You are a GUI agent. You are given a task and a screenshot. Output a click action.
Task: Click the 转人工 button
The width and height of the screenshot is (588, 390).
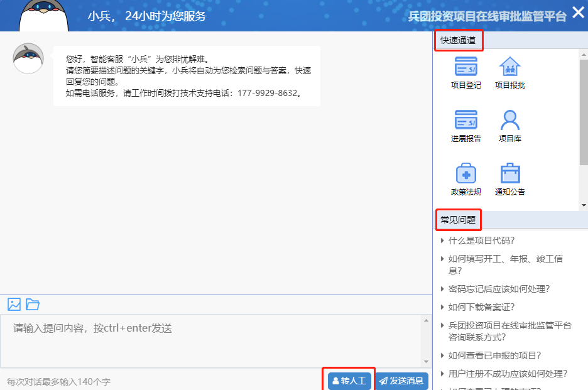tap(349, 381)
